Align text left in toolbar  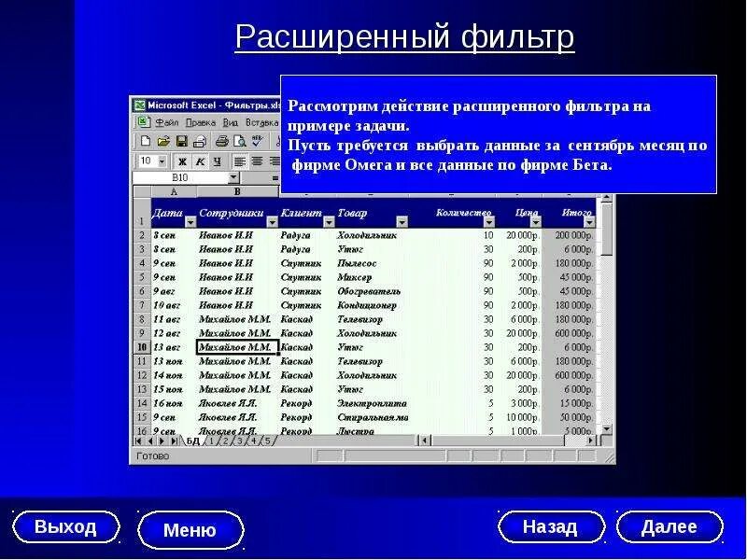click(240, 161)
